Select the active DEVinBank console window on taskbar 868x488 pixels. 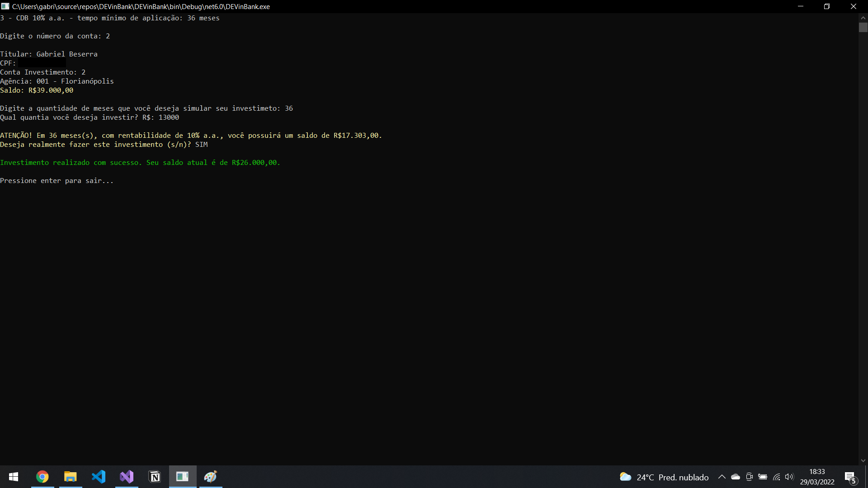coord(182,477)
